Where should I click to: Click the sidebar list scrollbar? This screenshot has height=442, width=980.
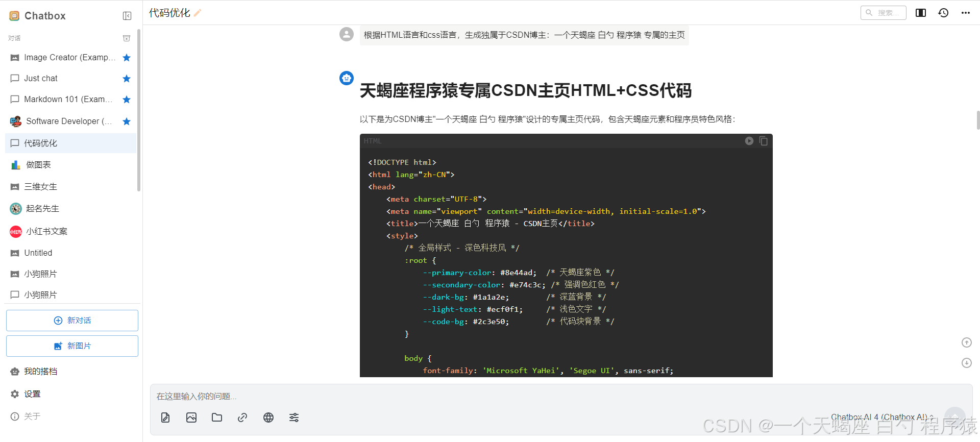[x=139, y=110]
